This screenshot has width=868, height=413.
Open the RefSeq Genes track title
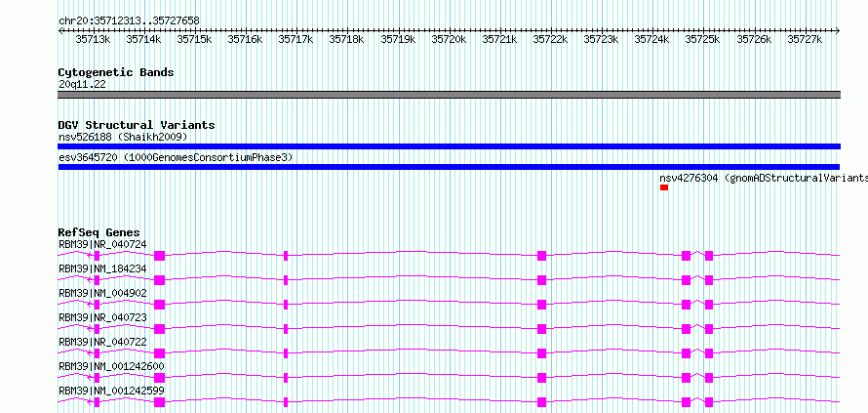pyautogui.click(x=99, y=232)
